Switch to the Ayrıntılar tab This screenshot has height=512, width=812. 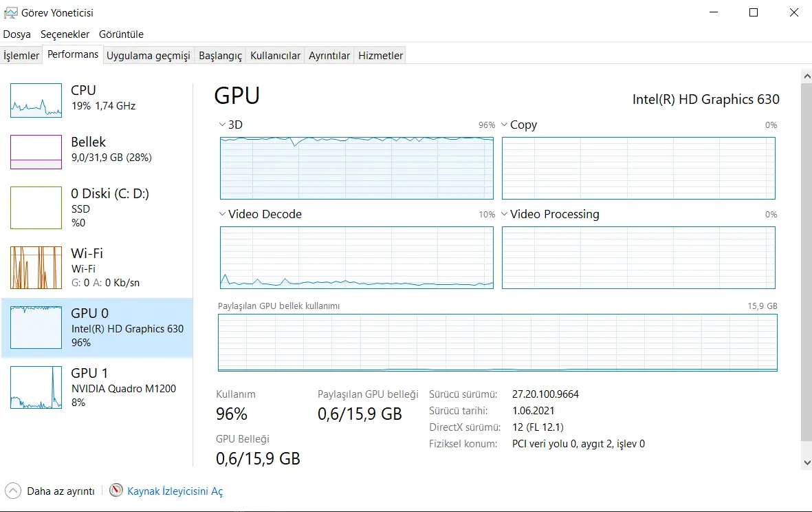pyautogui.click(x=329, y=56)
